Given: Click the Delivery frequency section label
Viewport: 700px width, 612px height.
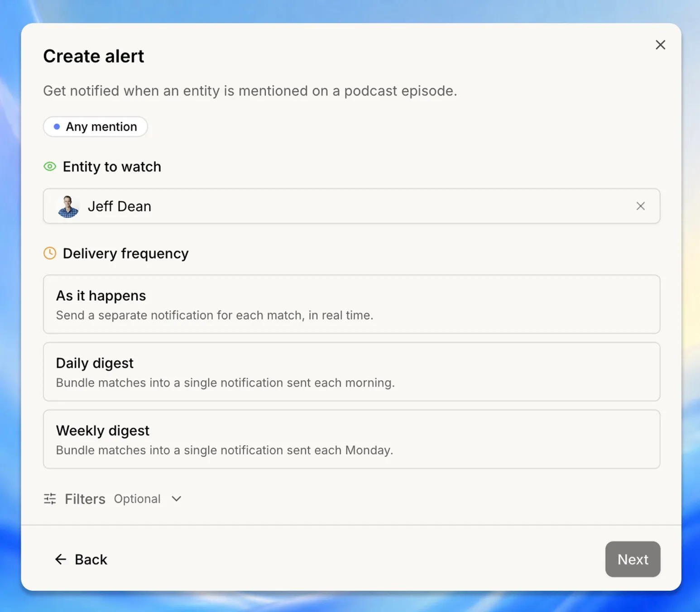Looking at the screenshot, I should (126, 253).
